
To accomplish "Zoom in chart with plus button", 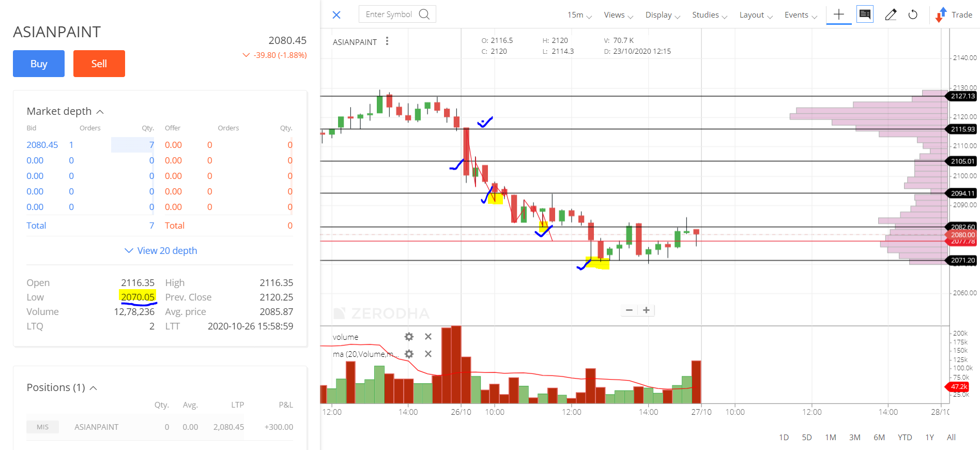I will coord(646,310).
